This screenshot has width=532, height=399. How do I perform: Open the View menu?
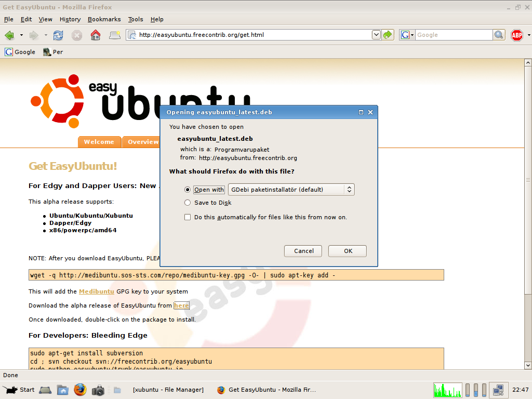click(x=45, y=19)
